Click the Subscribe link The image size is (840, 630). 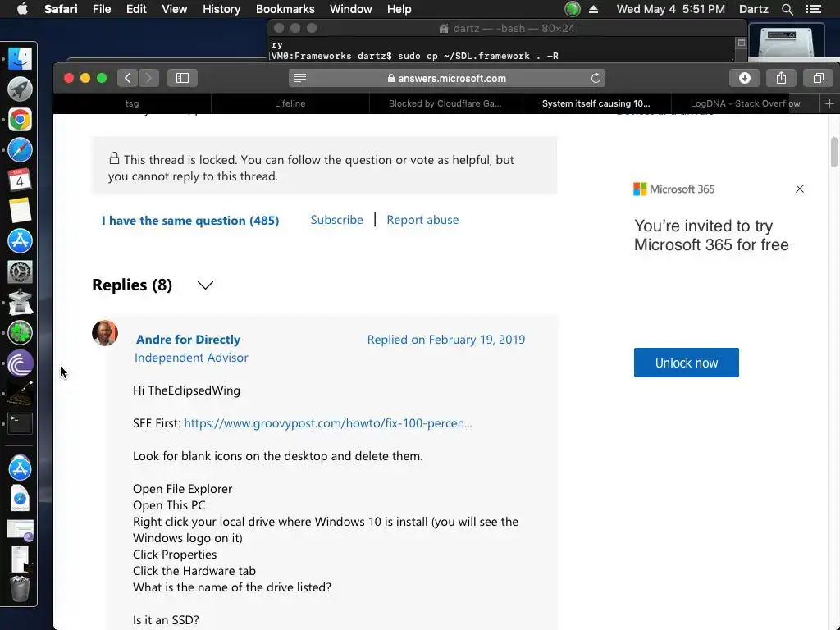(336, 220)
